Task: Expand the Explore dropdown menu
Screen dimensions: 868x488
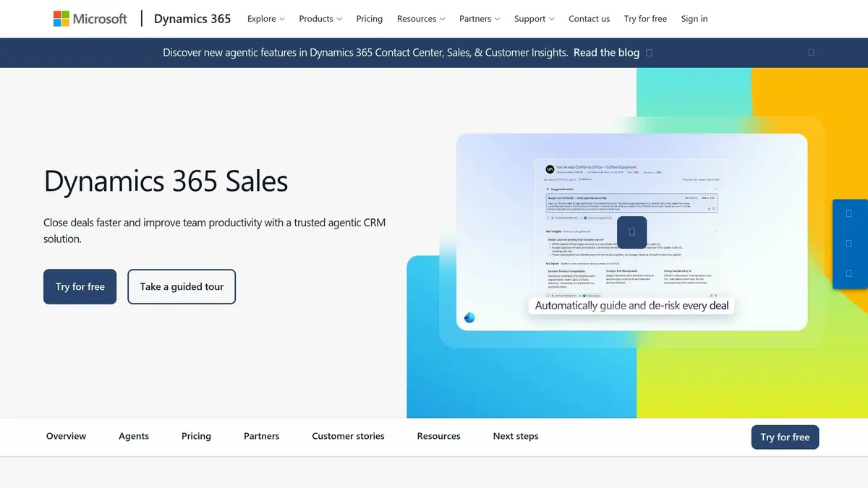Action: [266, 19]
